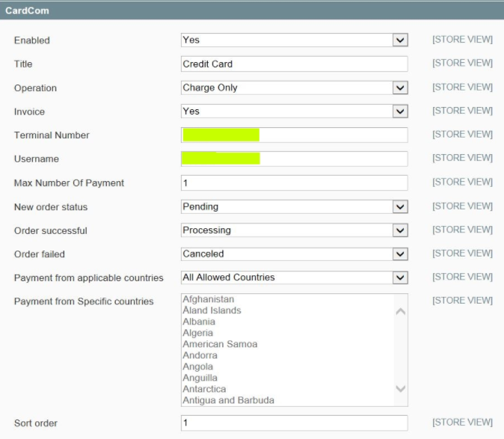Focus the Terminal Number field
Screen dimensions: 504x439
tap(294, 135)
